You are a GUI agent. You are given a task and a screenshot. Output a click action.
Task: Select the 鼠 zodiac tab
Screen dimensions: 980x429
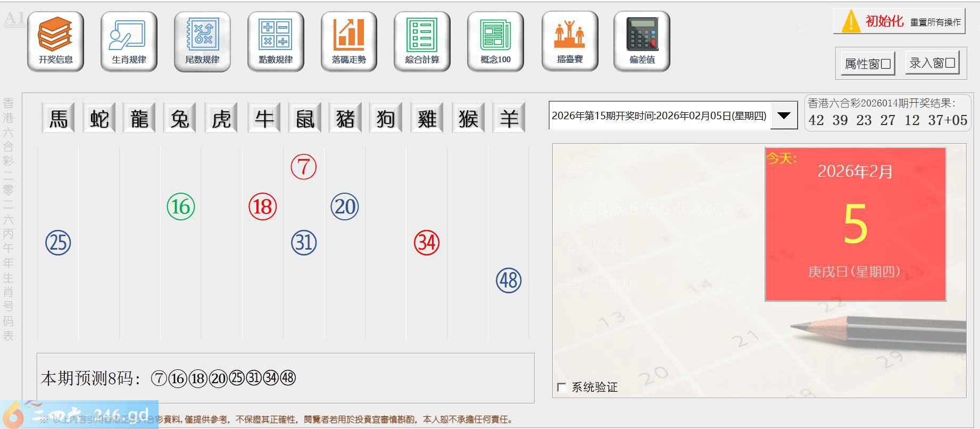click(304, 118)
